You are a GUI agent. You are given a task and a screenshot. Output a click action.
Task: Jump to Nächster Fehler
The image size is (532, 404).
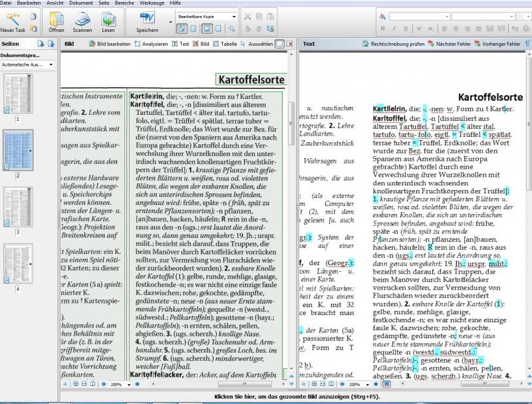click(450, 44)
